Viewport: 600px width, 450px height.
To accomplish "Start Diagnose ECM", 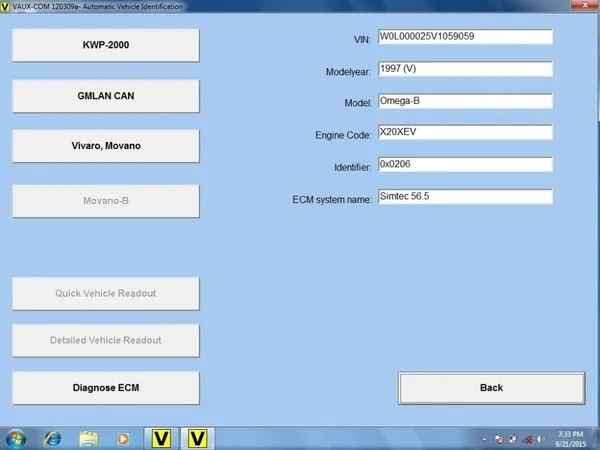I will (105, 387).
